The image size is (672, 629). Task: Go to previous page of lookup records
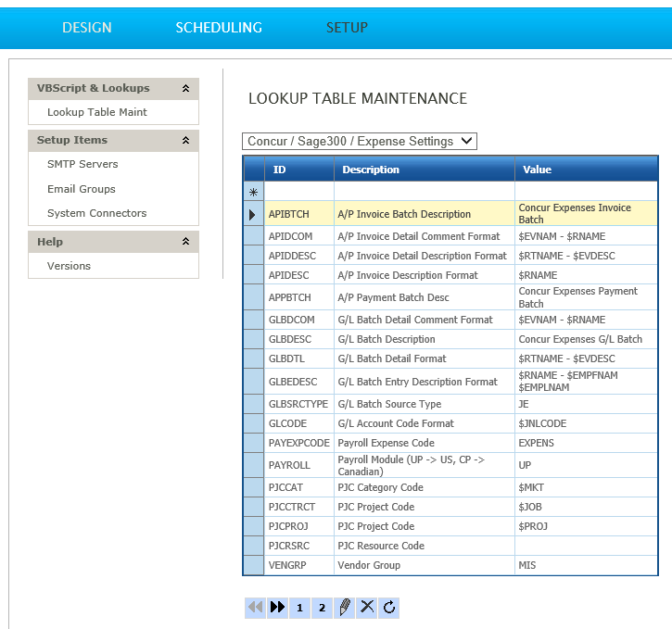click(256, 607)
